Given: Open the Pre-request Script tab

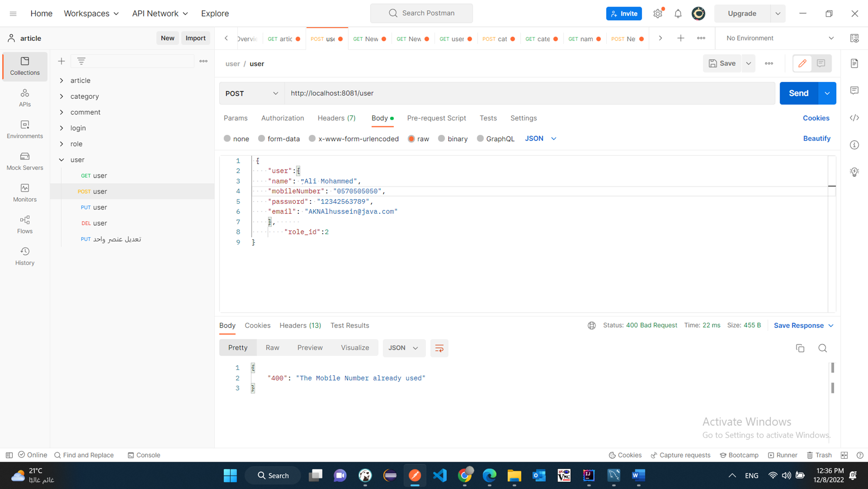Looking at the screenshot, I should click(436, 118).
